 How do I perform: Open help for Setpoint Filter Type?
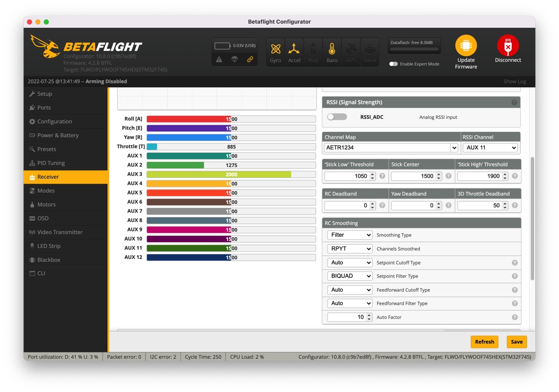(515, 276)
